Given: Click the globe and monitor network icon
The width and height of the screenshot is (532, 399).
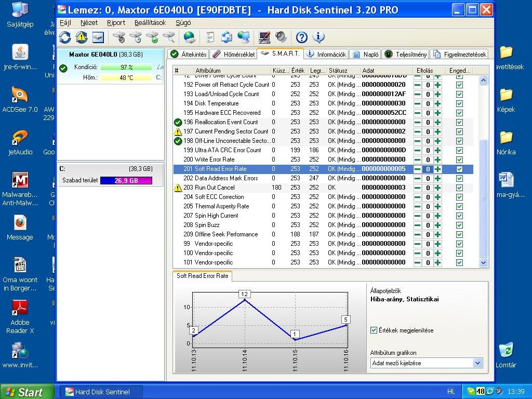Looking at the screenshot, I should click(244, 37).
